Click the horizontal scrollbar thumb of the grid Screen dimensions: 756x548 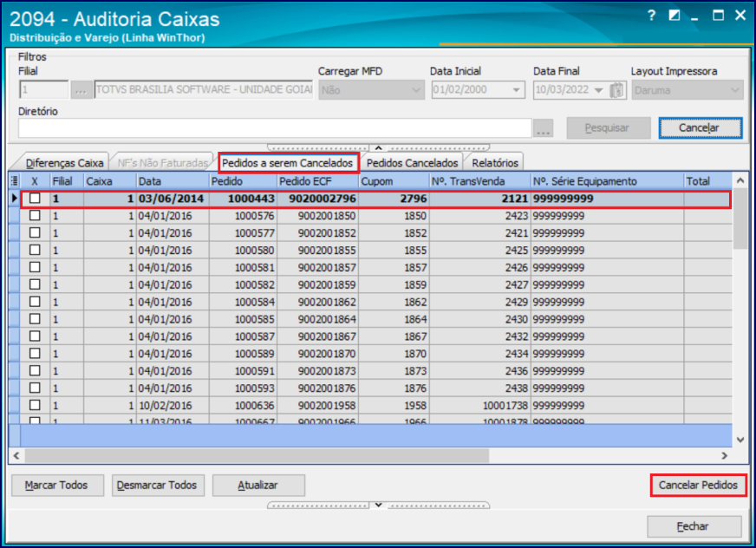click(x=257, y=455)
